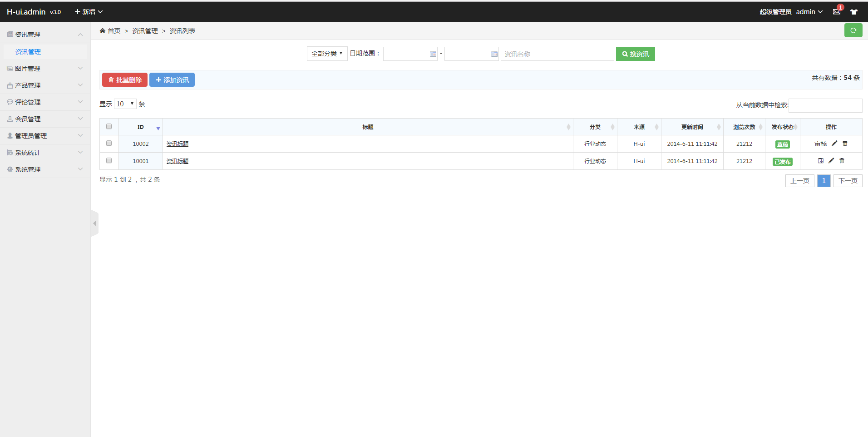Image resolution: width=868 pixels, height=437 pixels.
Task: Collapse the 资讯管理 sidebar section
Action: click(45, 35)
